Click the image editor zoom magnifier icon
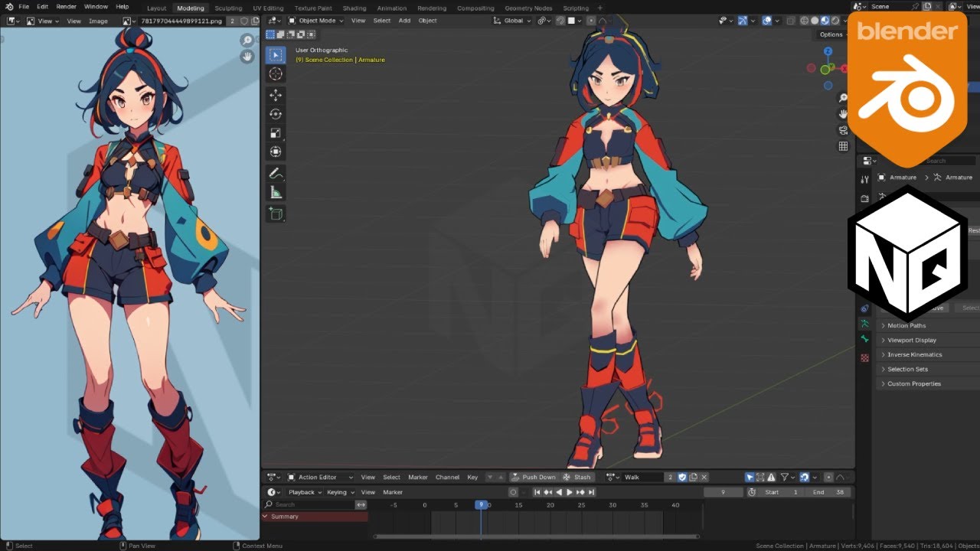This screenshot has width=980, height=551. [x=247, y=41]
